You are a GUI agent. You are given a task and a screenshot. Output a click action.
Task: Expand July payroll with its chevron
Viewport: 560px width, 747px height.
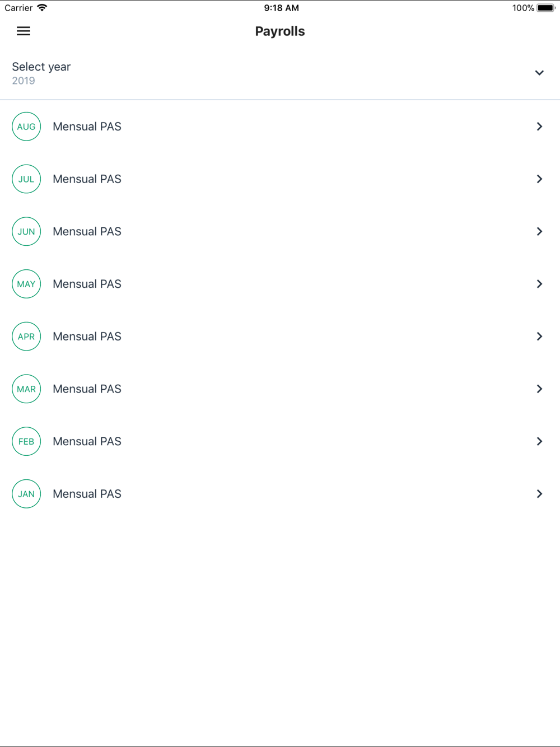539,179
